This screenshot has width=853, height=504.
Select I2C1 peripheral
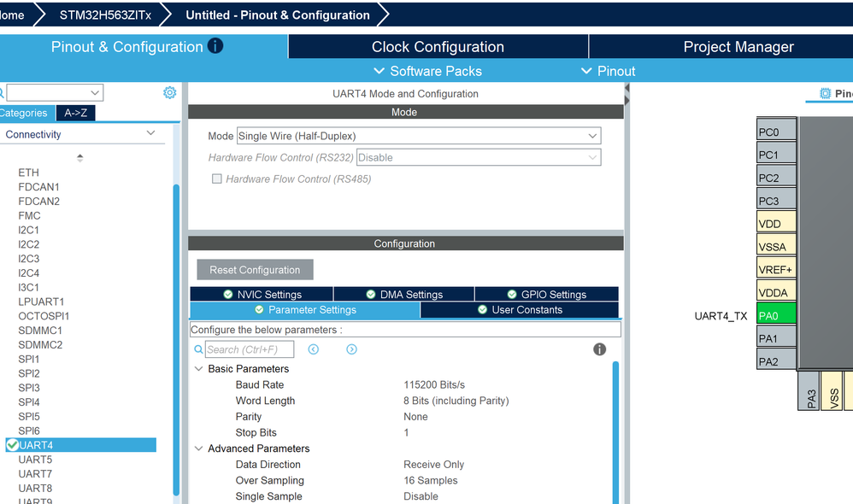click(28, 230)
